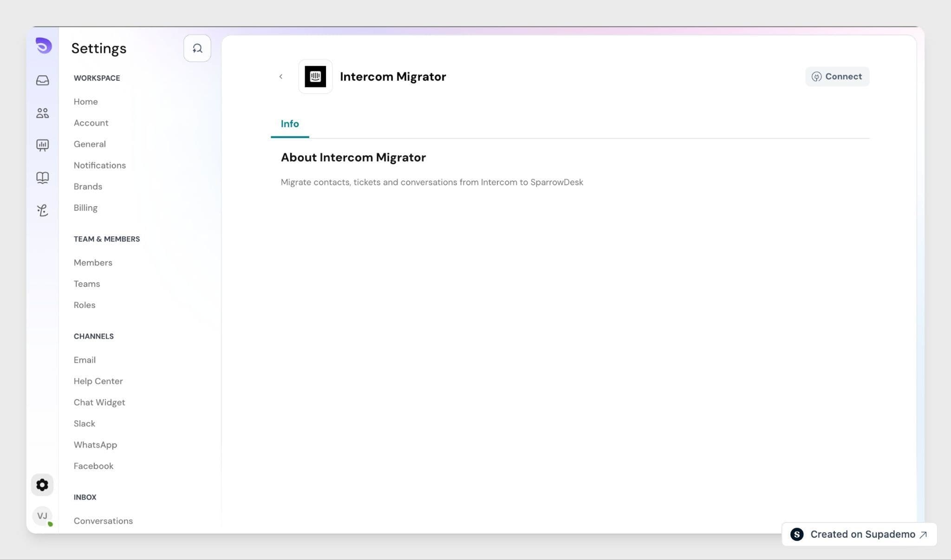This screenshot has height=560, width=951.
Task: Open Slack channel settings
Action: 85,424
